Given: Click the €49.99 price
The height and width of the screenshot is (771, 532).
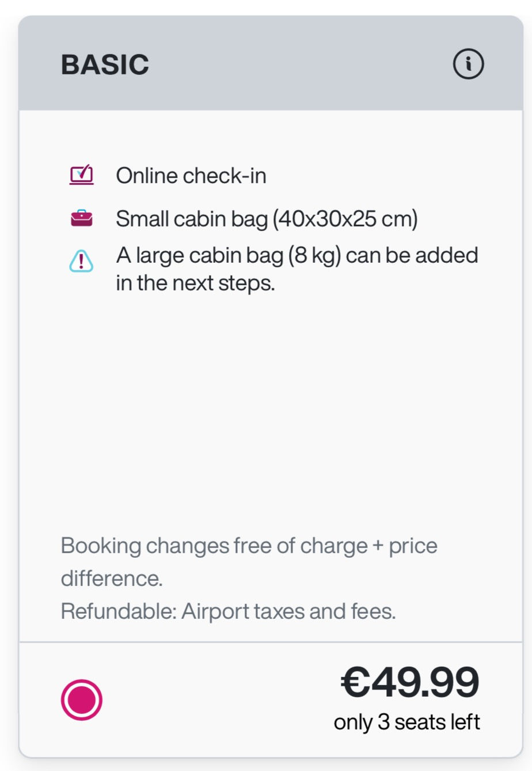Looking at the screenshot, I should pyautogui.click(x=410, y=682).
